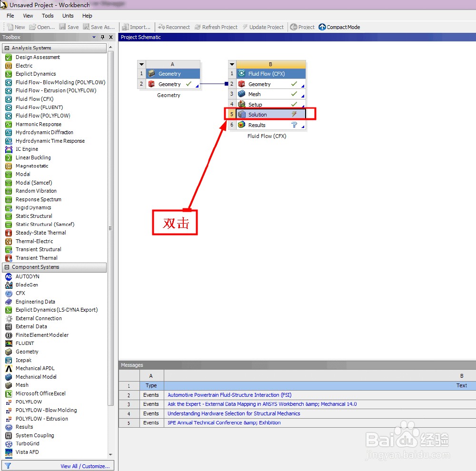The width and height of the screenshot is (476, 471).
Task: Open the Help menu
Action: 87,16
